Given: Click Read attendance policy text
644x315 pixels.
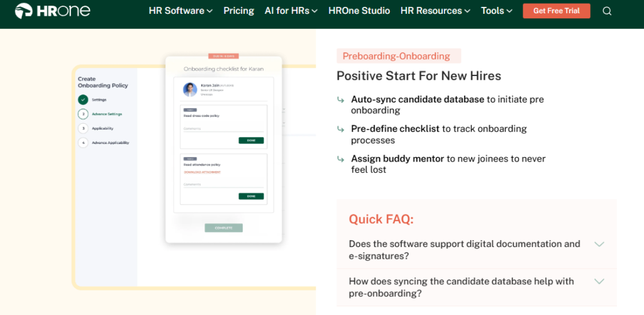Looking at the screenshot, I should tap(202, 165).
